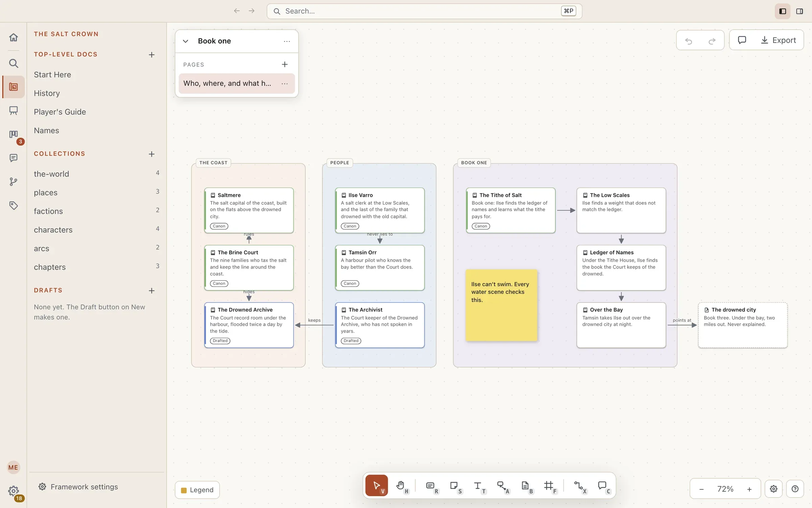Screen dimensions: 812x508
Task: Open the chapters collection
Action: pyautogui.click(x=96, y=267)
